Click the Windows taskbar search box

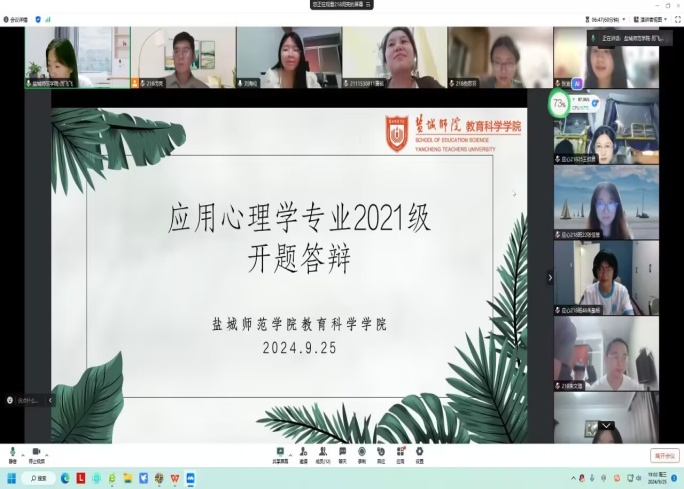pyautogui.click(x=40, y=478)
